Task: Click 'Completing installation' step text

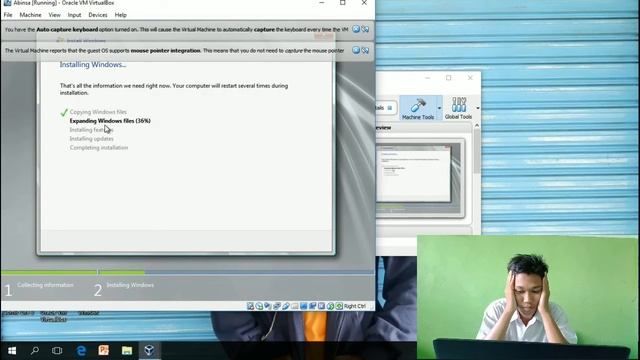Action: click(99, 148)
